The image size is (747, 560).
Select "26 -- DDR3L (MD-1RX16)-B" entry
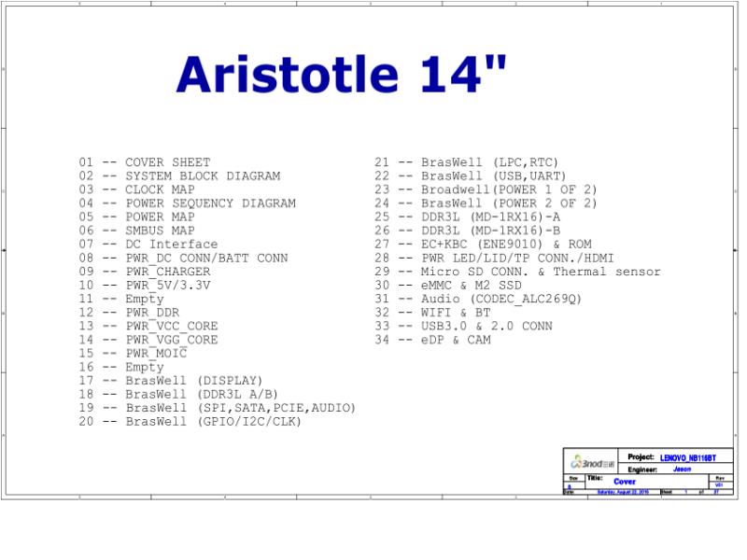tap(468, 231)
